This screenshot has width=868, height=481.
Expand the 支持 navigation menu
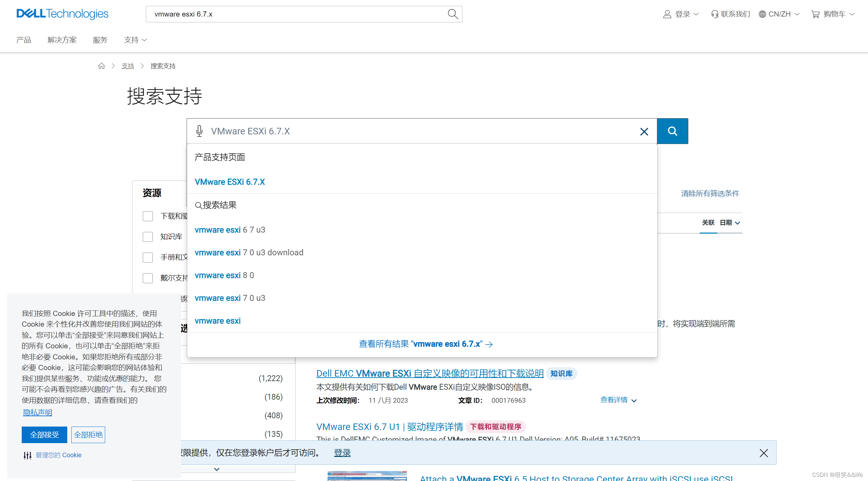click(136, 40)
